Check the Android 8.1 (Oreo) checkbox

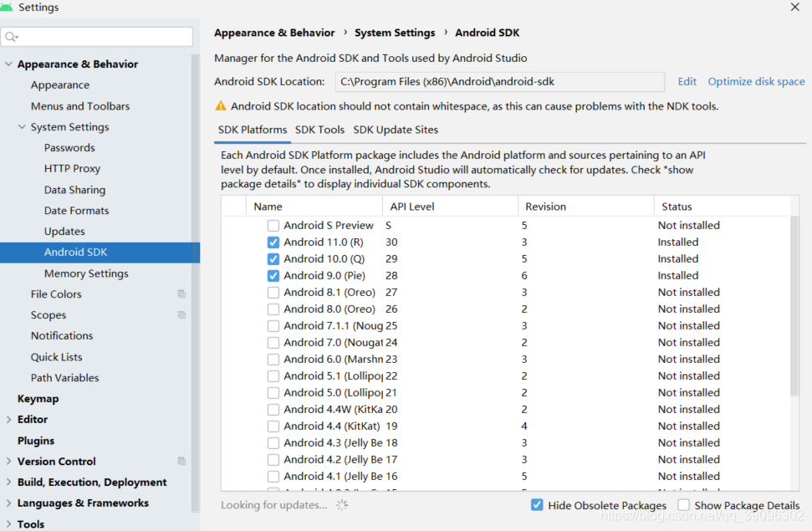pyautogui.click(x=273, y=293)
